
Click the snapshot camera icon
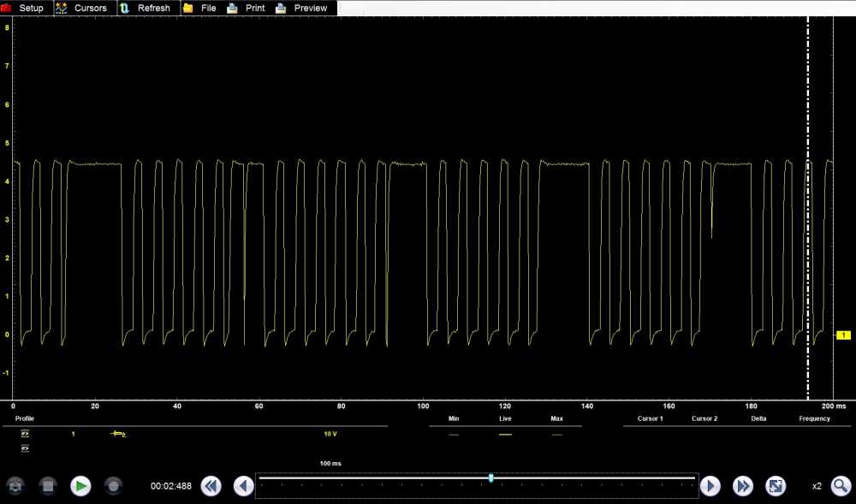tap(15, 486)
